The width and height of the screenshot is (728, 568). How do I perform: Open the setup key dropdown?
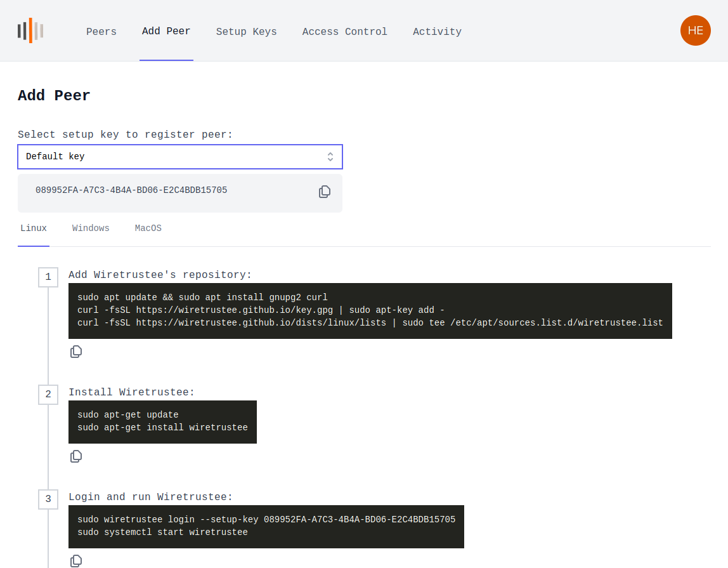click(x=179, y=156)
